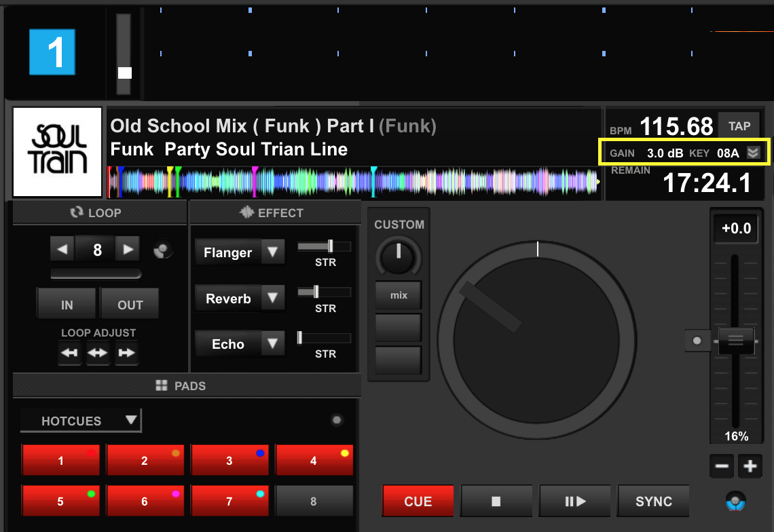This screenshot has height=532, width=774.
Task: Open the Soul Train album art
Action: coord(57,152)
